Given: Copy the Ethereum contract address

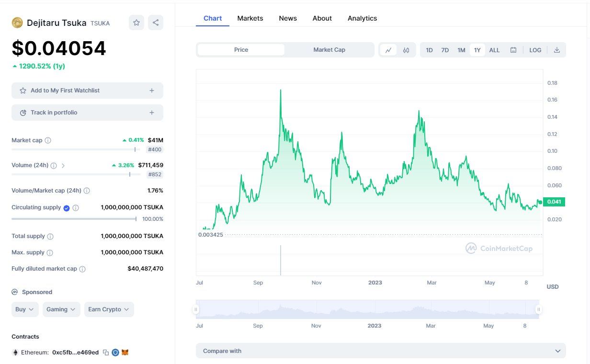Looking at the screenshot, I should pyautogui.click(x=106, y=353).
